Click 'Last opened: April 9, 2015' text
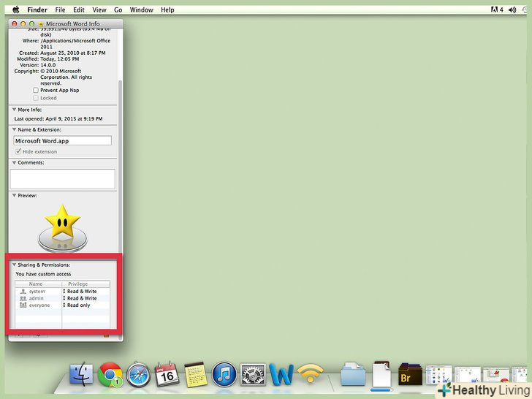The image size is (532, 399). 58,118
